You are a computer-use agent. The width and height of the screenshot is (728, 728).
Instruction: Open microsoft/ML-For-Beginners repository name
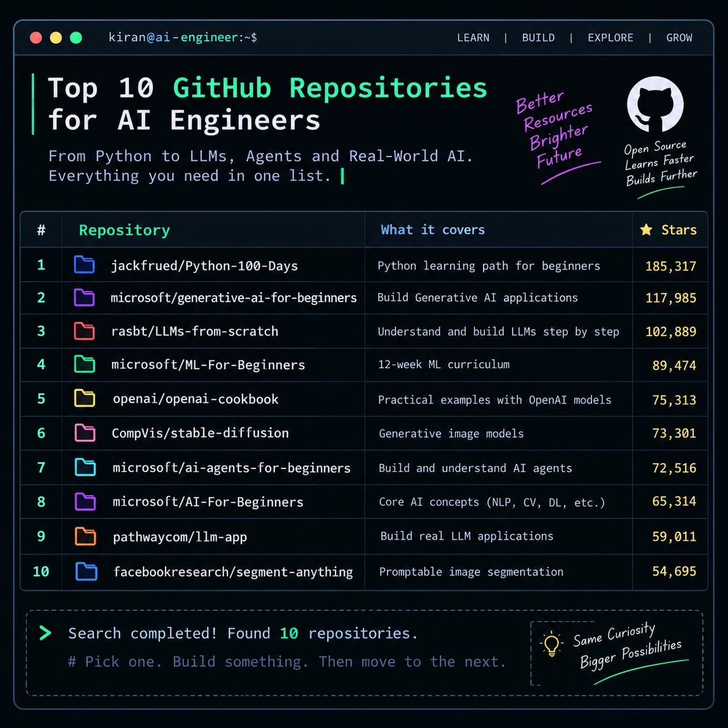(x=208, y=365)
